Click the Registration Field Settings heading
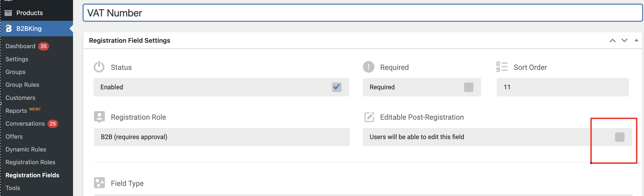644x196 pixels. (x=129, y=41)
